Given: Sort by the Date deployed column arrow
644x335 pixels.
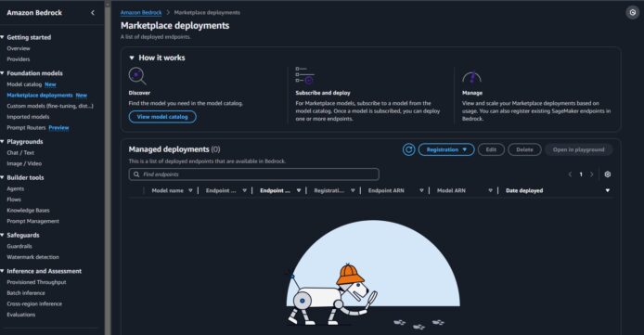Looking at the screenshot, I should click(608, 190).
